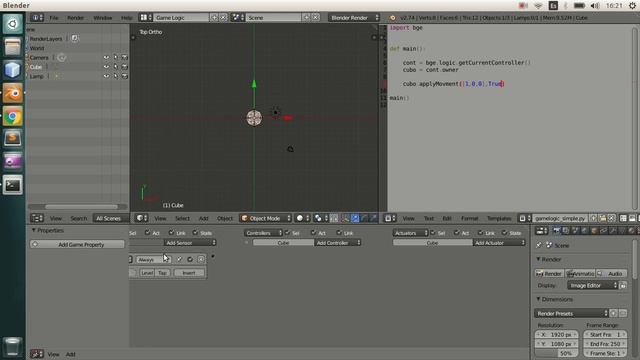Image resolution: width=640 pixels, height=360 pixels.
Task: Select the Render Layers properties tab icon
Action: [x=566, y=231]
